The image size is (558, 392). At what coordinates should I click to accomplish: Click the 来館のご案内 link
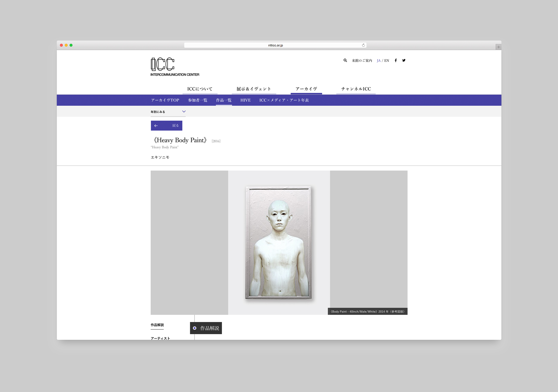[362, 61]
